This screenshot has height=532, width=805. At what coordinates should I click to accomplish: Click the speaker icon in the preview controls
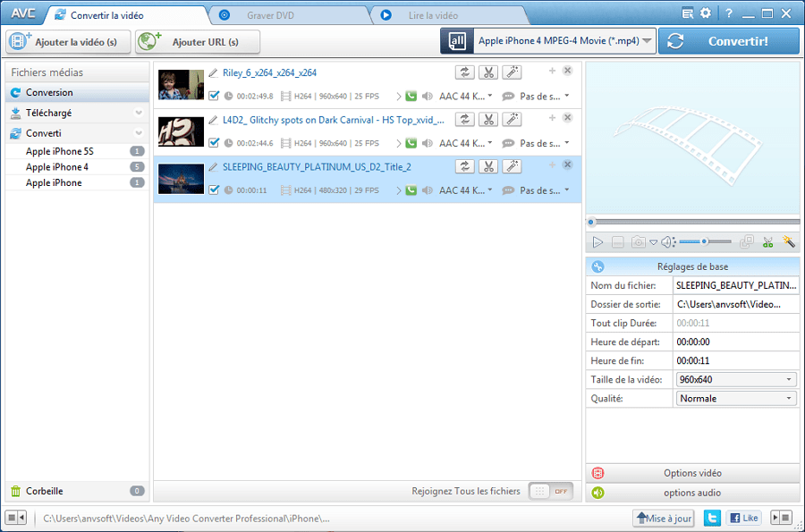[x=667, y=241]
